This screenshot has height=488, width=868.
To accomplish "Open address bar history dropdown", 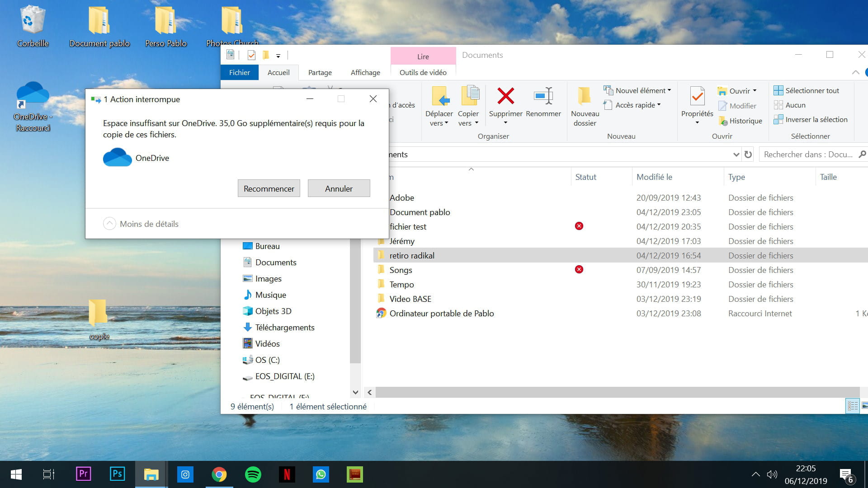I will point(736,155).
